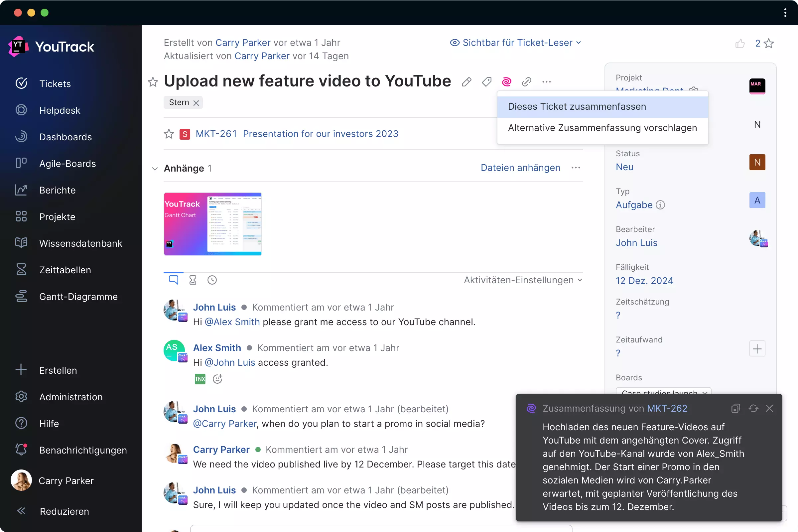Screen dimensions: 798x532
Task: Open Sichtbar für Ticket-Leser visibility dropdown
Action: (516, 43)
